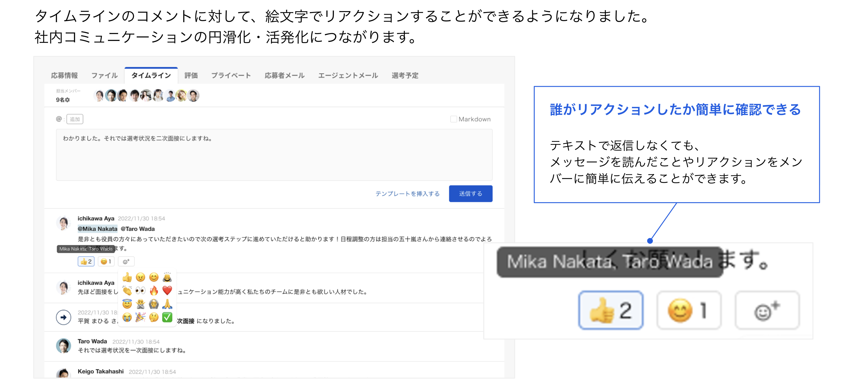Open member settings gear next to 9名
This screenshot has height=385, width=868.
click(x=68, y=100)
